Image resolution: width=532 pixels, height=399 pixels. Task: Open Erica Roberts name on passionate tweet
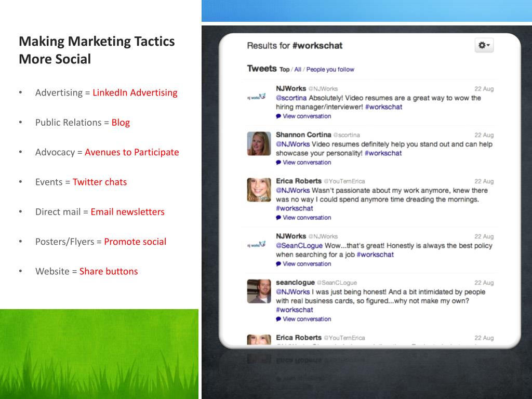(299, 181)
